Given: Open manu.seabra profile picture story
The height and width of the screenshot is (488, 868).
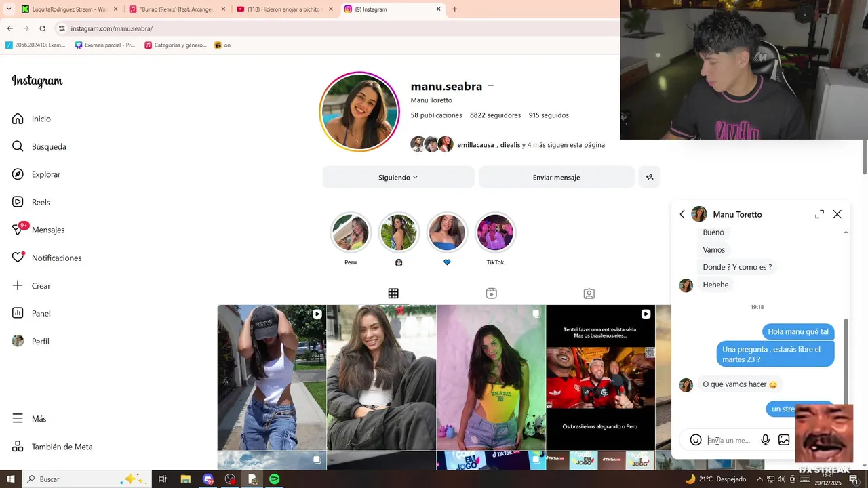Looking at the screenshot, I should click(359, 111).
